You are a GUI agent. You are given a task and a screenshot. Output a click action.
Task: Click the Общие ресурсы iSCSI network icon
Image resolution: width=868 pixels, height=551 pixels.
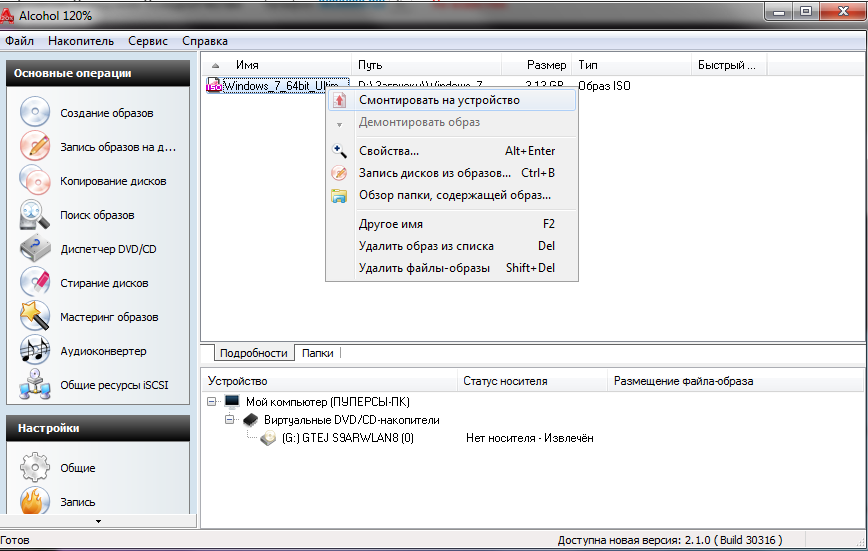pos(35,384)
